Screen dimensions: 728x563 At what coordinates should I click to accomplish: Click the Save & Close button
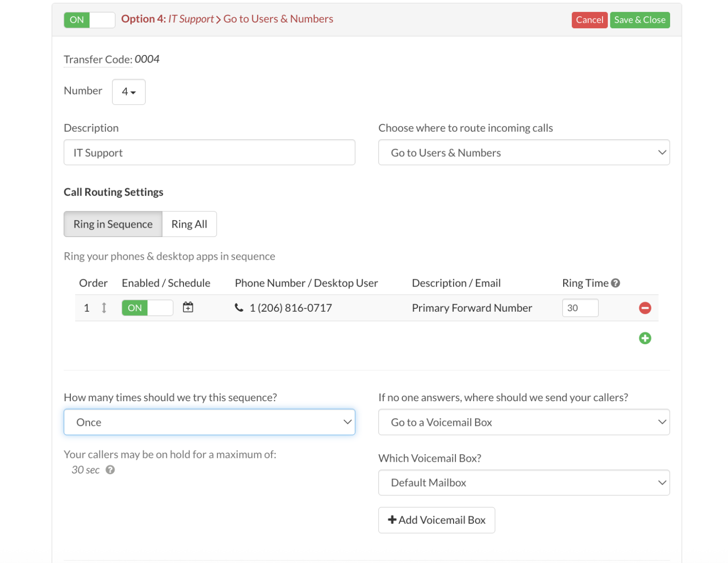pyautogui.click(x=639, y=20)
